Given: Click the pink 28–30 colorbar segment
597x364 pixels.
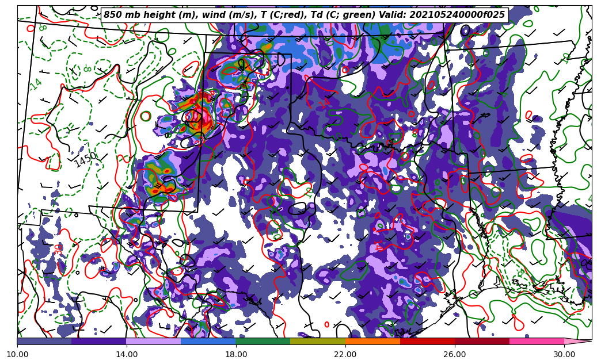Looking at the screenshot, I should click(537, 341).
